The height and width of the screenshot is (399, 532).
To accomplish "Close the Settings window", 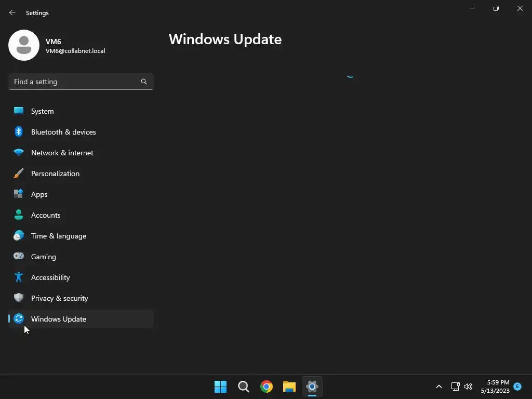I will 520,8.
